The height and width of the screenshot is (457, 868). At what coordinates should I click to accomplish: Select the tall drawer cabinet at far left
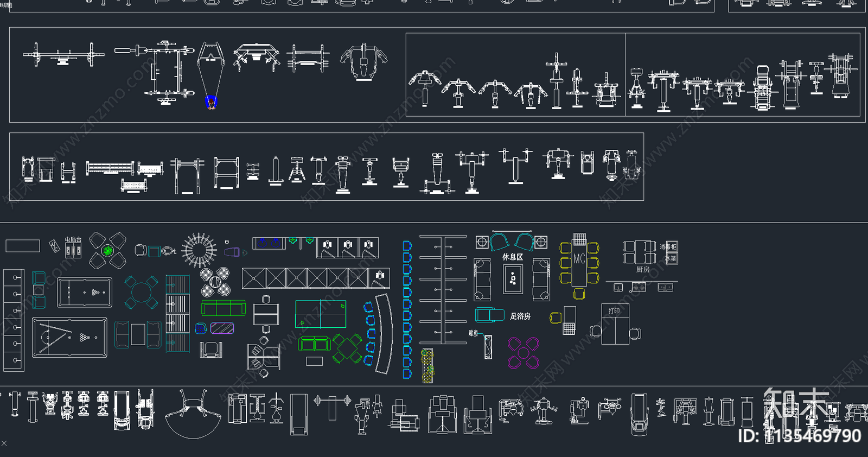(x=14, y=320)
